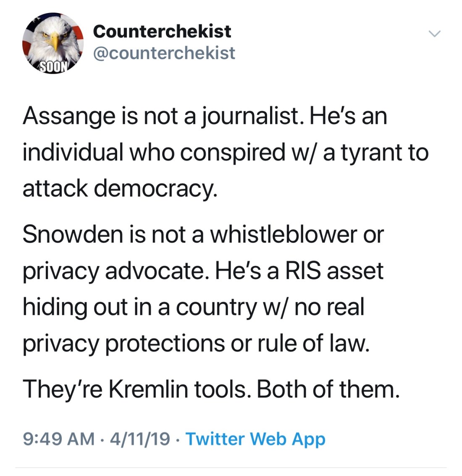
Task: Click 'privacy protections or rule of law' line
Action: (x=196, y=343)
